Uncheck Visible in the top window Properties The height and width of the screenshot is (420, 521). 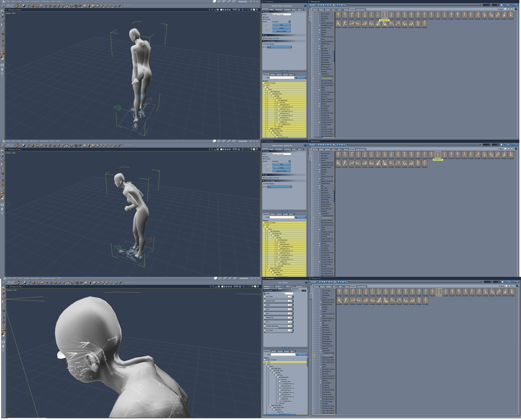(x=263, y=17)
